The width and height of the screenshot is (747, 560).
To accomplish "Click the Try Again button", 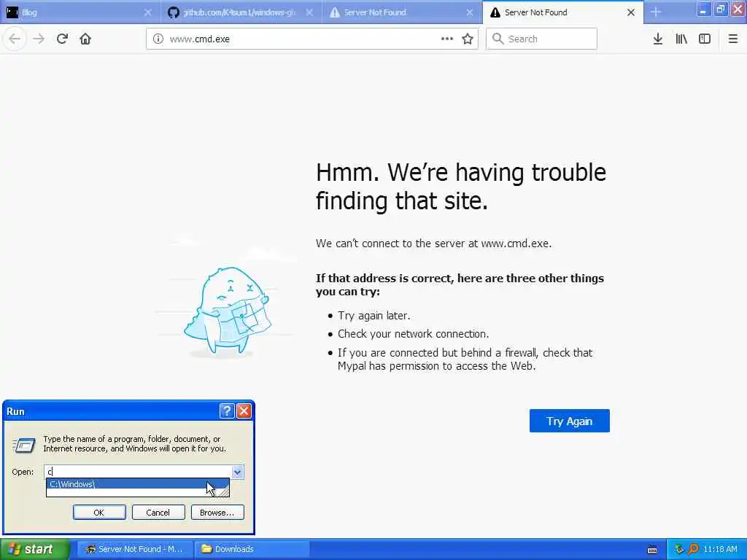I will tap(569, 421).
